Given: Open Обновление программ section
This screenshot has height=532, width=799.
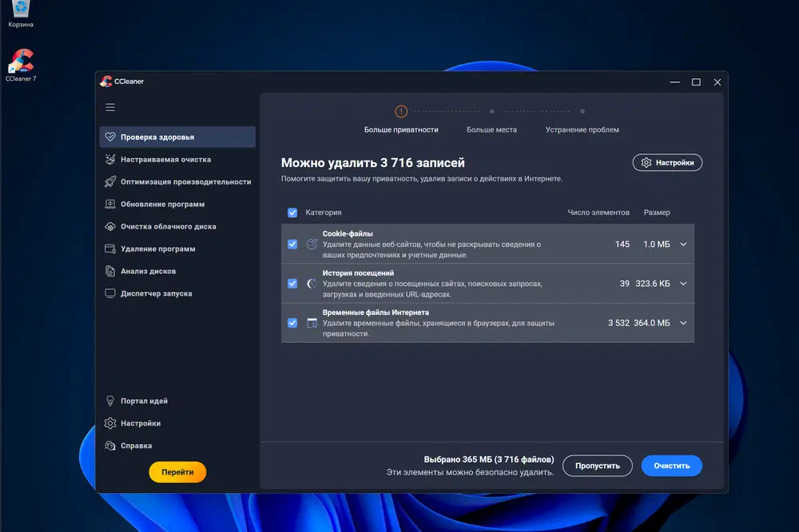Looking at the screenshot, I should [x=178, y=204].
